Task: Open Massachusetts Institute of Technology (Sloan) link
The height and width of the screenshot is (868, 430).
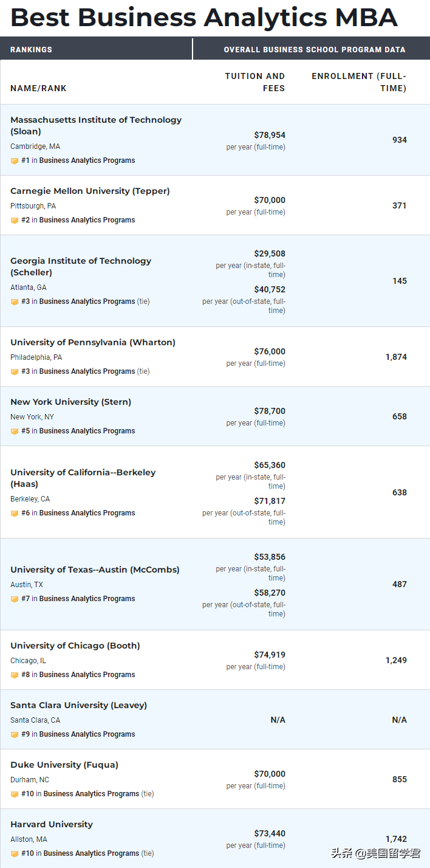Action: (x=96, y=125)
